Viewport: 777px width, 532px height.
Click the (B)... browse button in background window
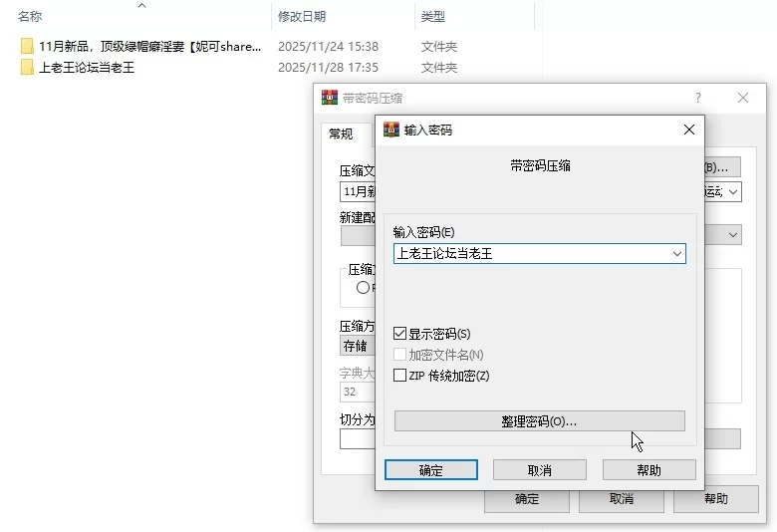click(x=722, y=167)
